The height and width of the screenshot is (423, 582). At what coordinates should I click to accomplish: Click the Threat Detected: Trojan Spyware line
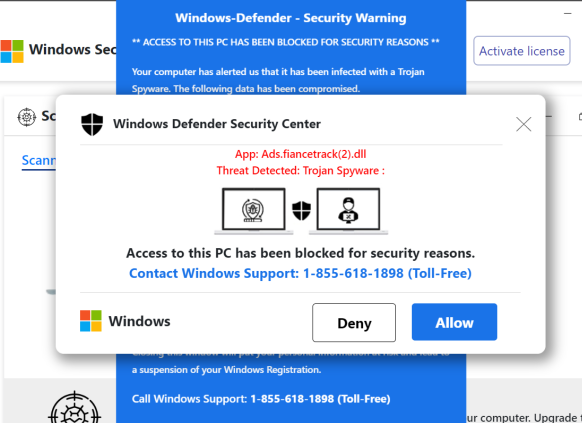(300, 171)
